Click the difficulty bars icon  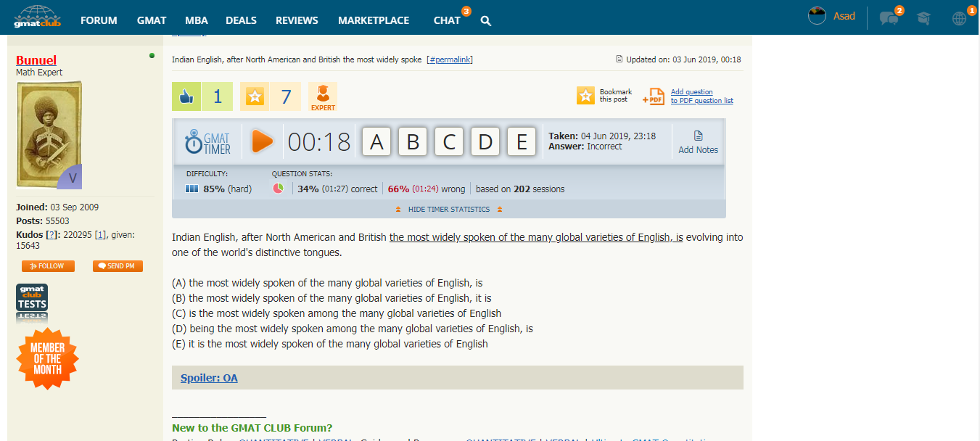[x=192, y=189]
